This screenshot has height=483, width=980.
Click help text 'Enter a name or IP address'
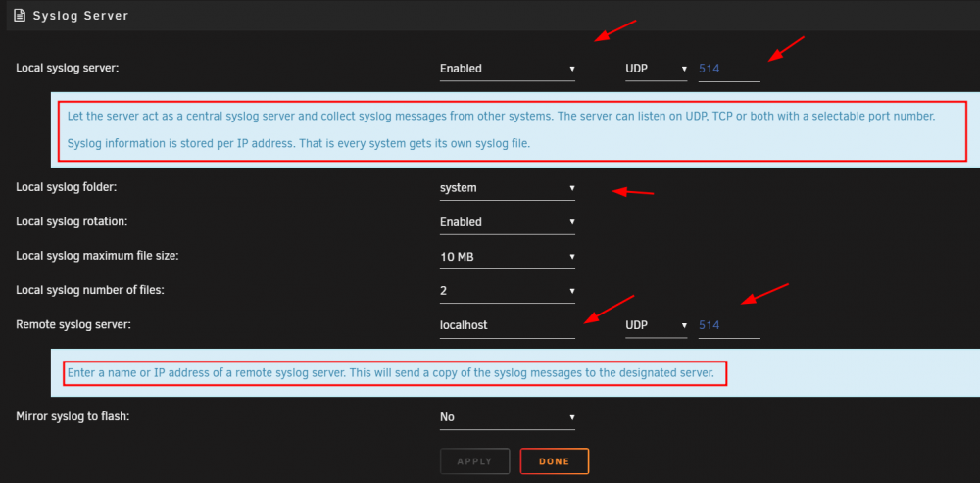391,373
